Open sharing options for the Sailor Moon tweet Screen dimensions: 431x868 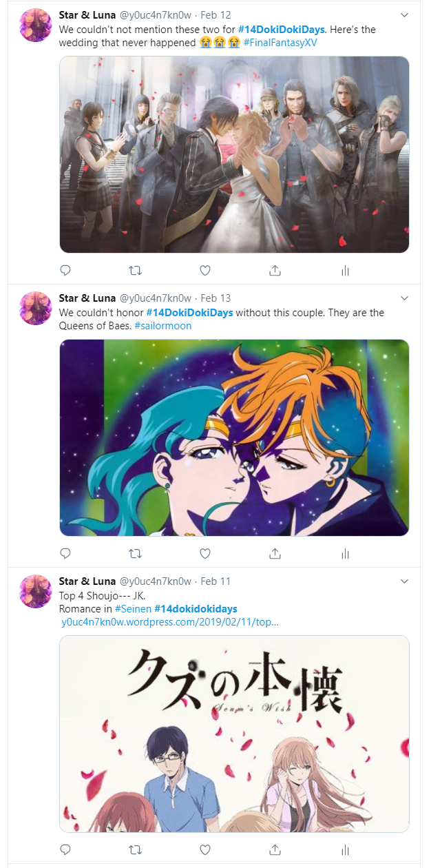pyautogui.click(x=275, y=553)
